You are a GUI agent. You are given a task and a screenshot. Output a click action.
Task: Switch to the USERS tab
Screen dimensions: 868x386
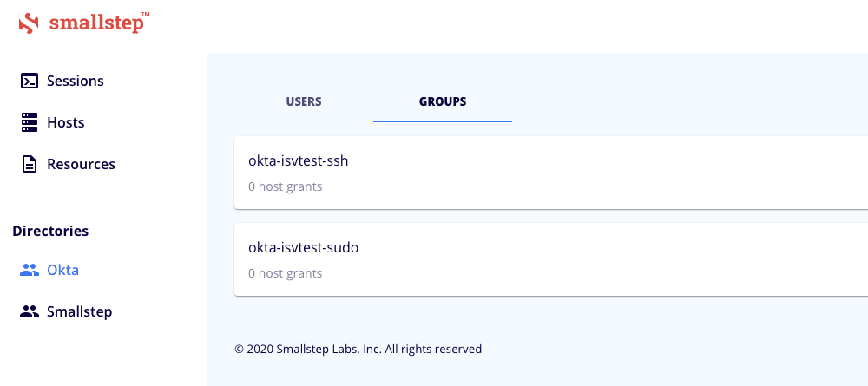[x=304, y=101]
